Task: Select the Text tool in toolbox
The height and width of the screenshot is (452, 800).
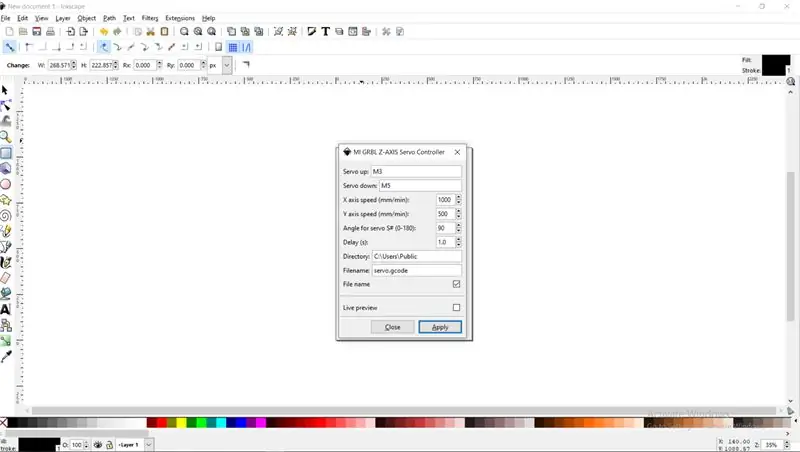Action: (x=6, y=309)
